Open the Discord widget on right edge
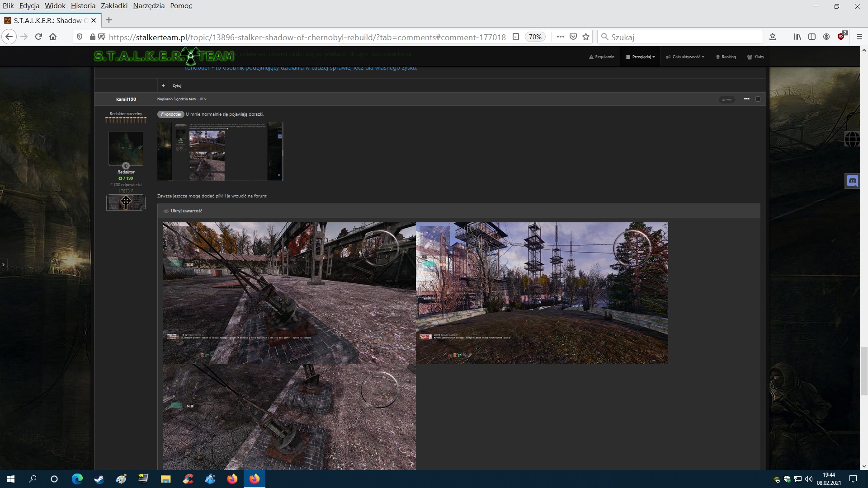Viewport: 868px width, 488px height. (x=852, y=181)
